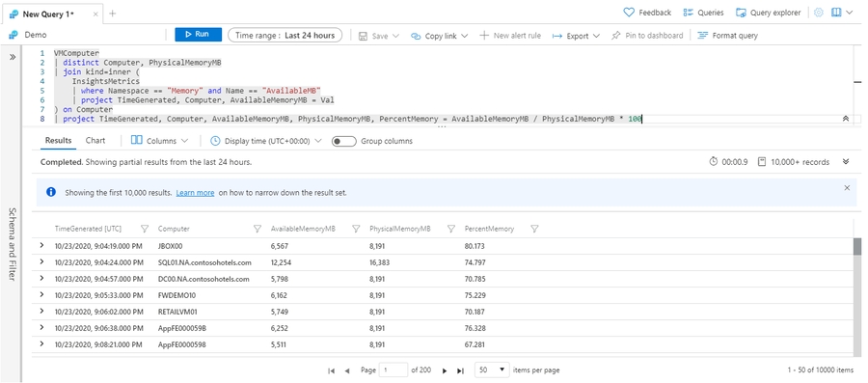Viewport: 868px width, 383px height.
Task: Add a new query tab with plus
Action: pos(113,14)
